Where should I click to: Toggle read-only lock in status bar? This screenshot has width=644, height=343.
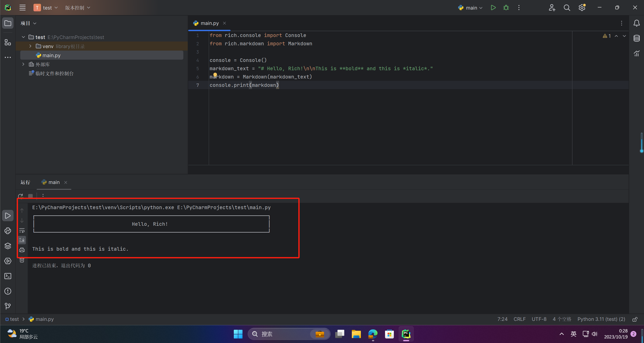point(635,319)
